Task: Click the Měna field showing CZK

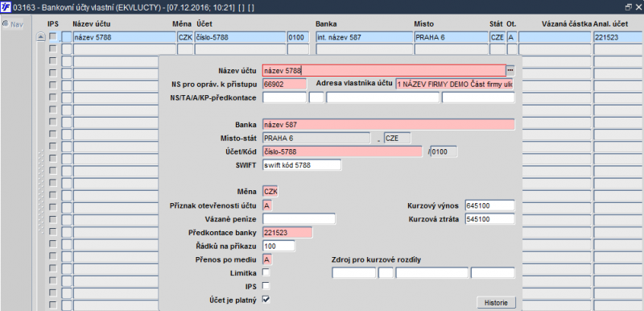Action: click(x=270, y=192)
